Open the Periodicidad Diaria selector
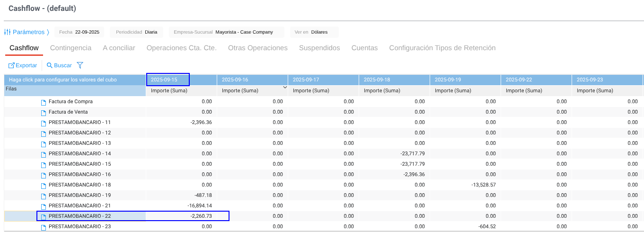Screen dimensions: 644x232 pos(136,32)
